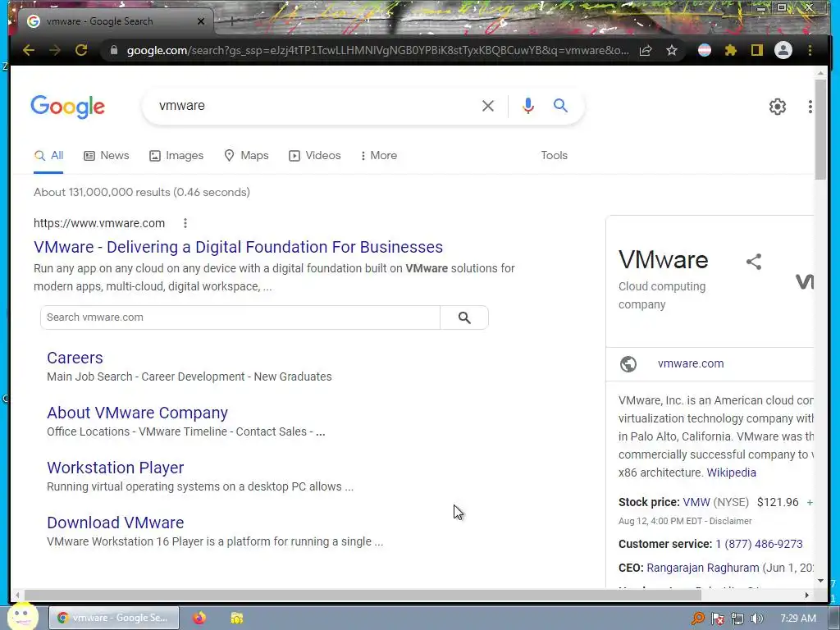Toggle the side panel icon in toolbar
Viewport: 840px width, 630px height.
click(756, 50)
